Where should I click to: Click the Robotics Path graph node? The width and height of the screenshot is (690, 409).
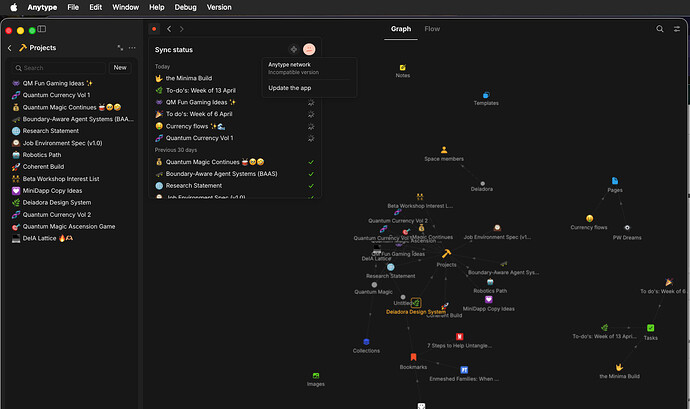click(x=490, y=282)
